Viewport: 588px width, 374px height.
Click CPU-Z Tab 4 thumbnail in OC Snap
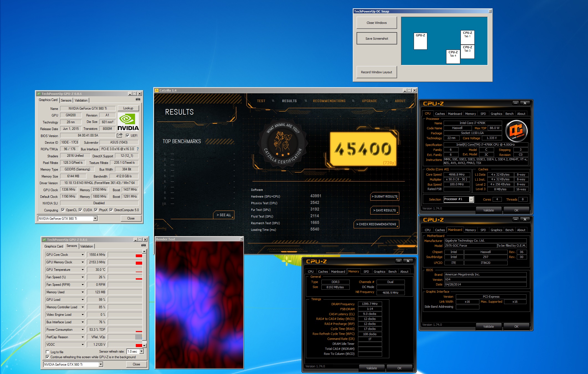tap(453, 57)
